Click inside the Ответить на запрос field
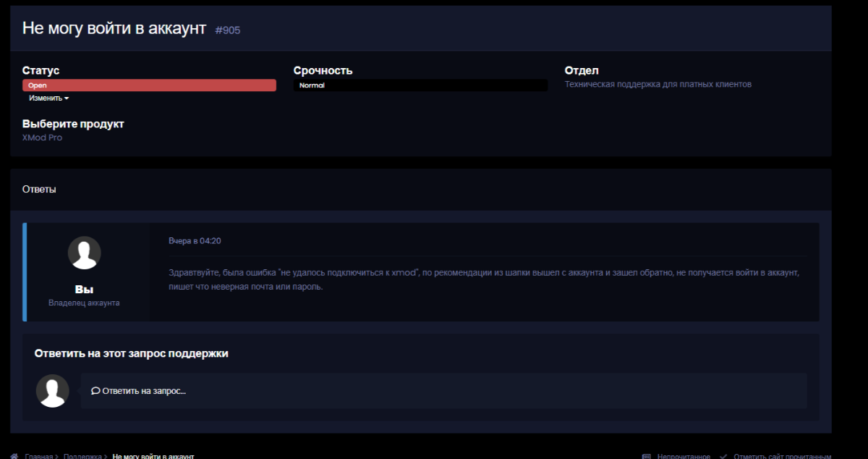 coord(443,391)
